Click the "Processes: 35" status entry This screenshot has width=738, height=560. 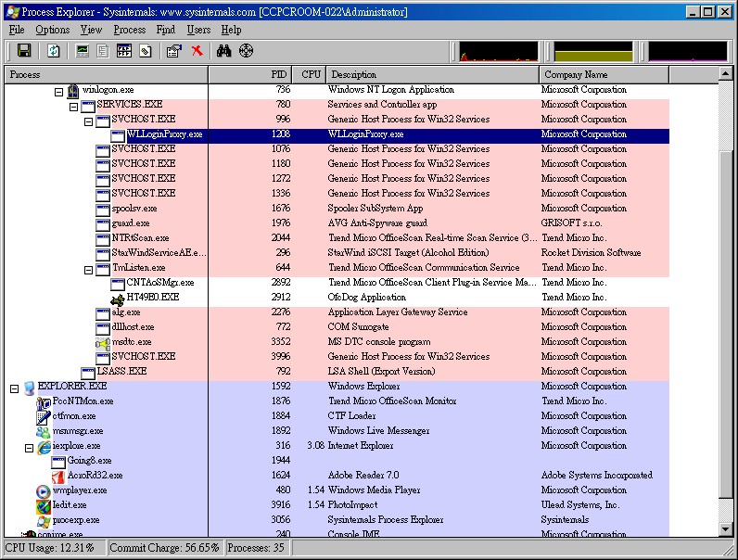click(x=256, y=548)
